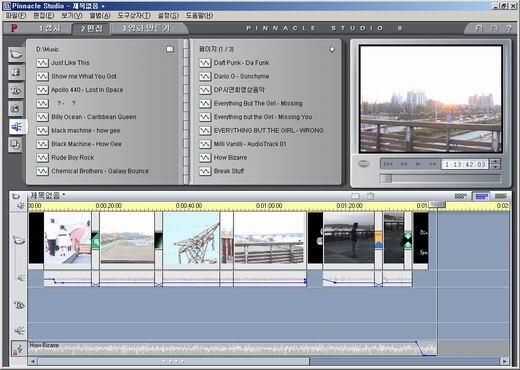Image resolution: width=520 pixels, height=370 pixels.
Task: Select the crane clip on the timeline
Action: click(191, 240)
